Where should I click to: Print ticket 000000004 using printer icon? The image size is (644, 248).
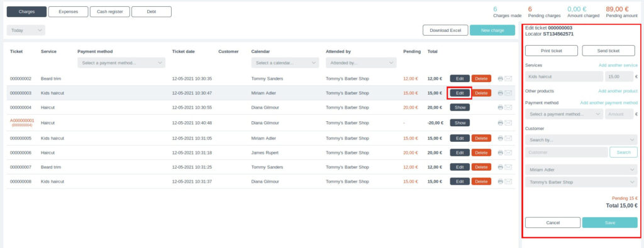pos(500,107)
